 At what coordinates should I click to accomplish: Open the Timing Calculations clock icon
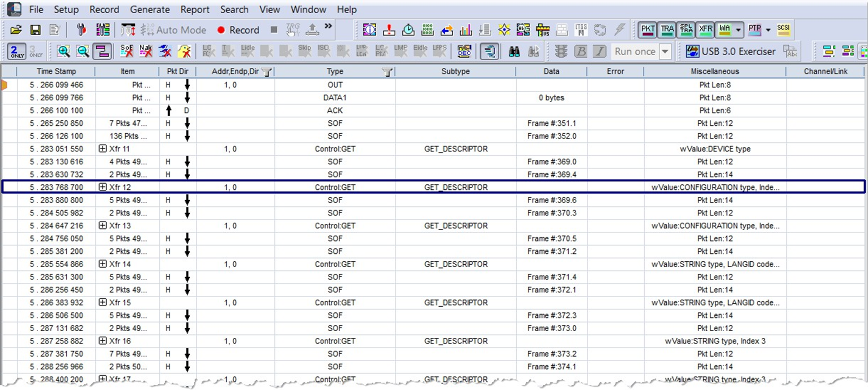coord(408,30)
